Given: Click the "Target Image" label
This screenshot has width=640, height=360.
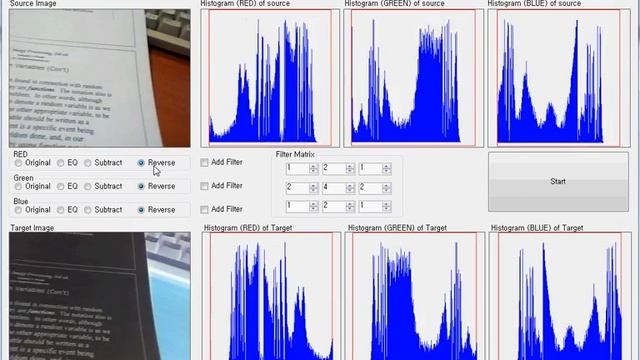Looking at the screenshot, I should tap(32, 228).
